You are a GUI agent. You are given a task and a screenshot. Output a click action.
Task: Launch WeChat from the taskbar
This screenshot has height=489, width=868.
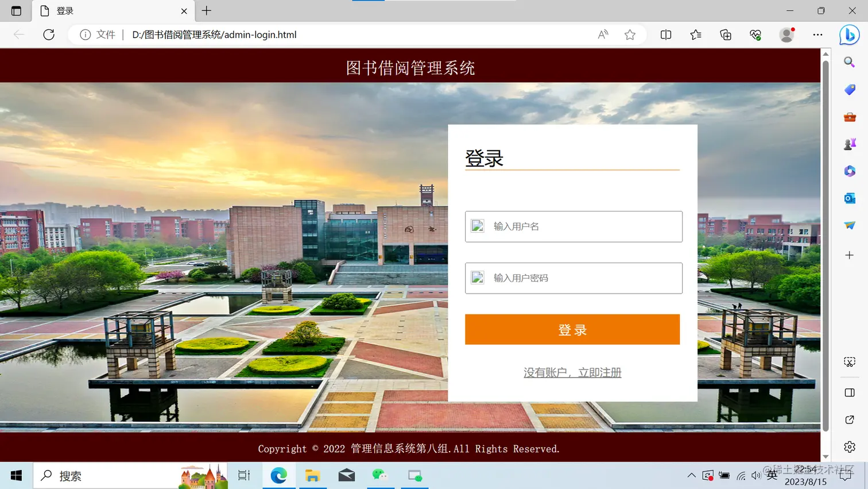click(381, 475)
